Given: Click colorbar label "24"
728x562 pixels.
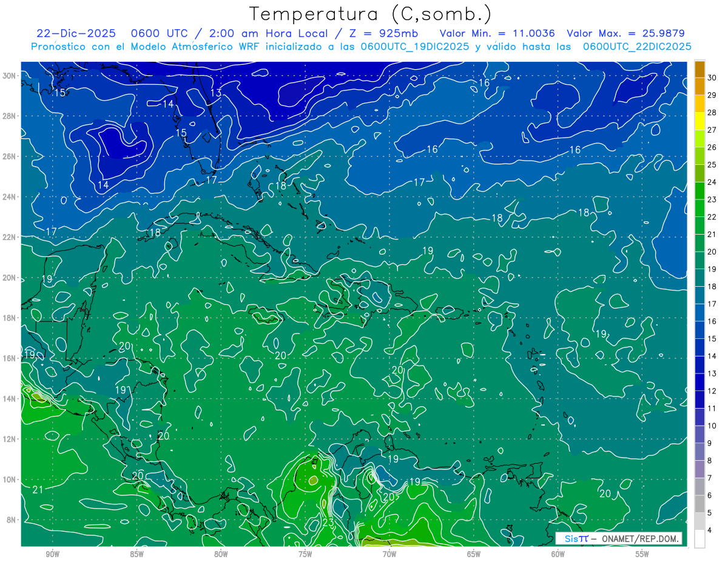Looking at the screenshot, I should (712, 182).
